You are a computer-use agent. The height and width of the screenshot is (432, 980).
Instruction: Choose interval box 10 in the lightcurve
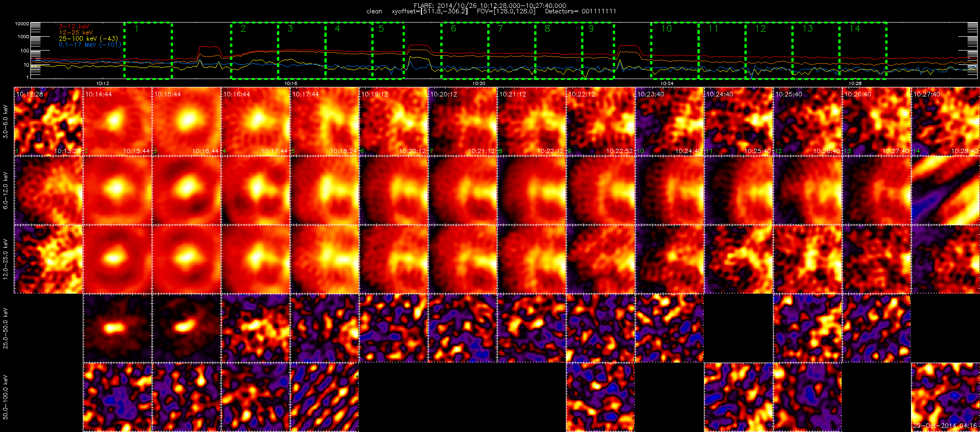[x=675, y=50]
